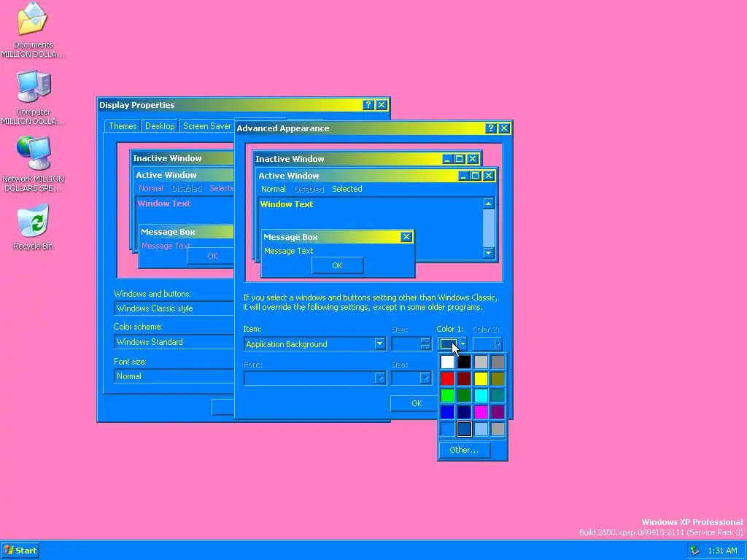Image resolution: width=747 pixels, height=560 pixels.
Task: Select the Documents desktop icon
Action: 32,29
